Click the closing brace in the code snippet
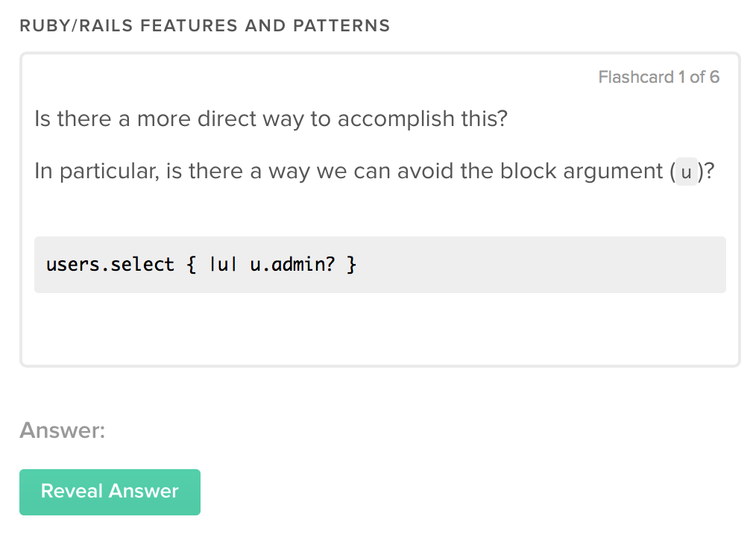Screen dimensions: 756x540 tap(351, 264)
